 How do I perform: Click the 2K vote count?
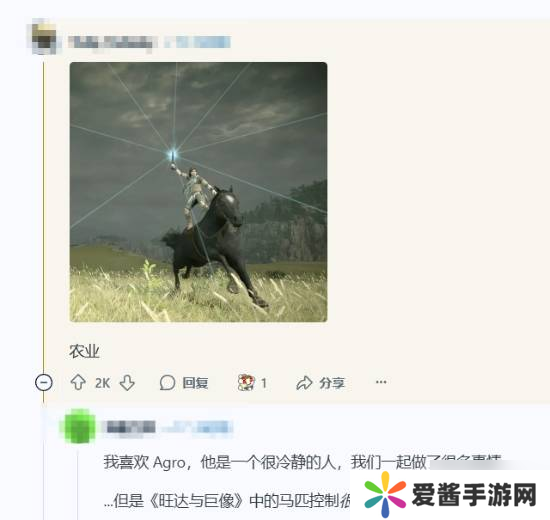(102, 383)
